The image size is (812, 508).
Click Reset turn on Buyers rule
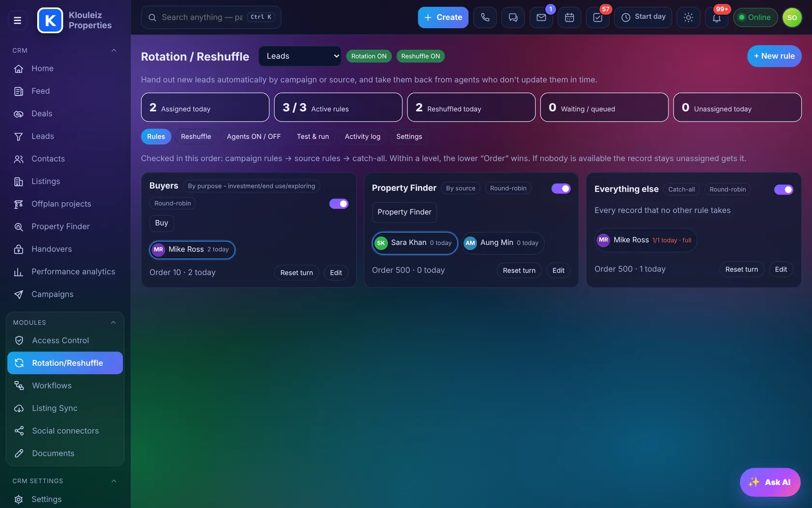pyautogui.click(x=297, y=273)
